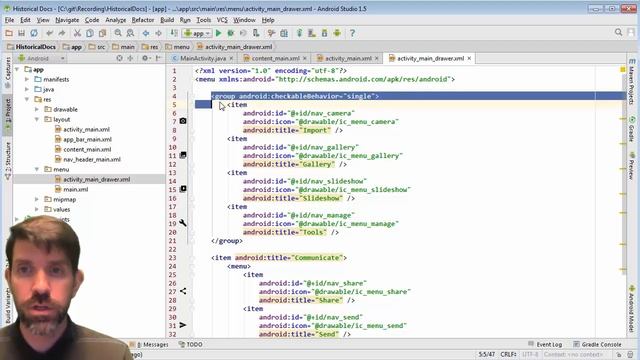Click the Synchronize toolbar icon
Screen dimensions: 640x360
point(34,33)
